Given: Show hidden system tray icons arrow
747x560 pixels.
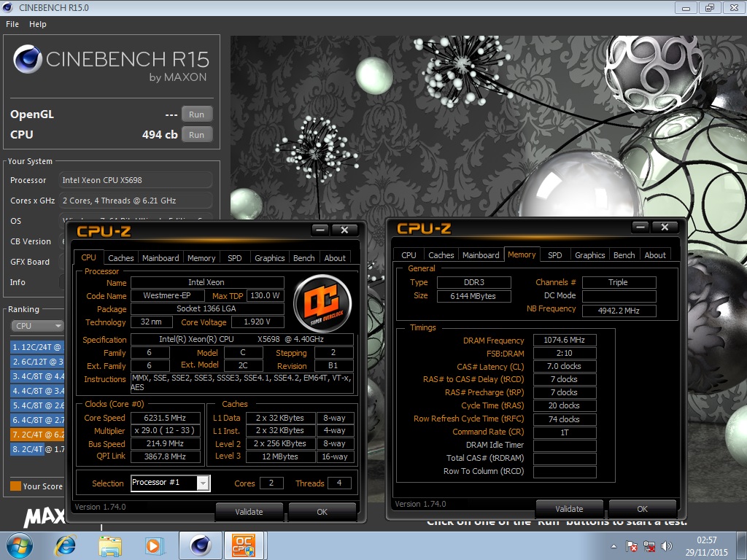Looking at the screenshot, I should click(x=614, y=546).
